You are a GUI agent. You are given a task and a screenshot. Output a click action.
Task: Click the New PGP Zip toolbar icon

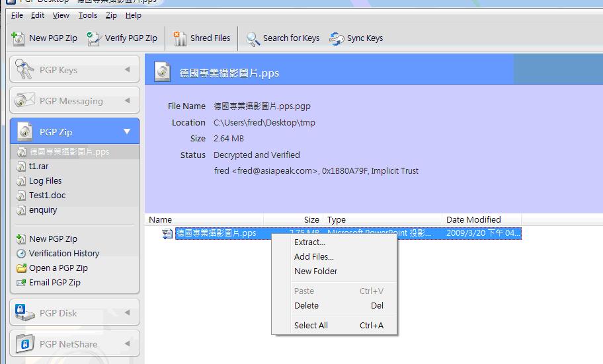19,38
